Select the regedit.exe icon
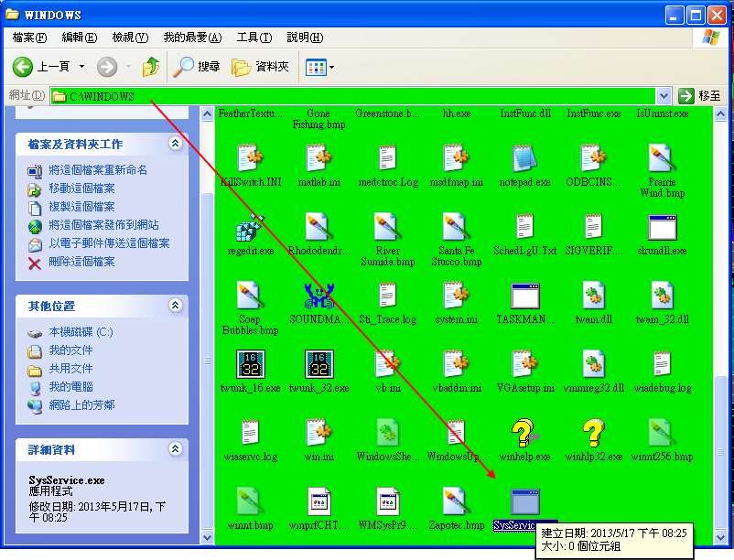This screenshot has width=734, height=560. (x=251, y=227)
